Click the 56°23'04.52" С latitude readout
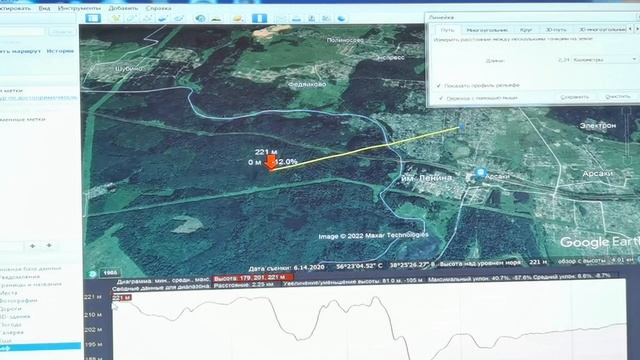This screenshot has width=640, height=360. [360, 266]
